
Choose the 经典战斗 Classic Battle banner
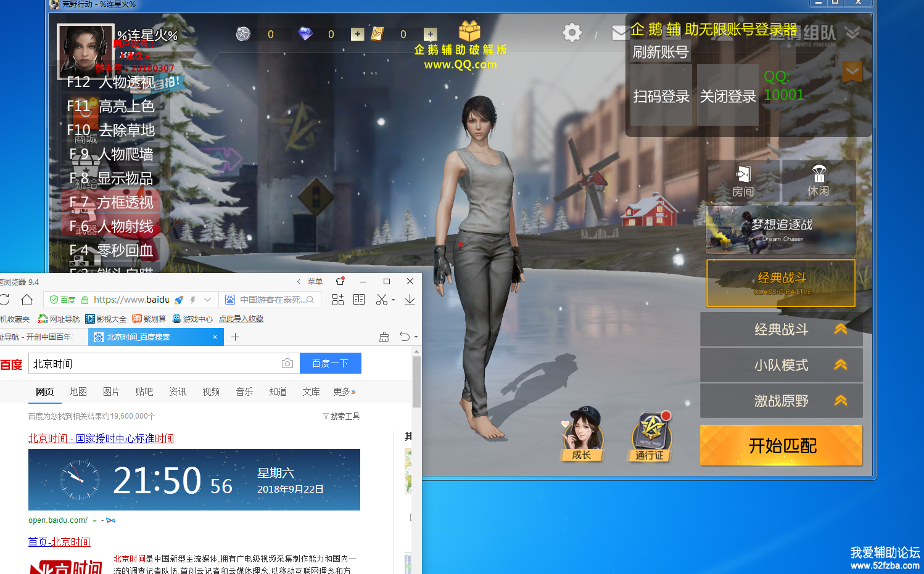781,283
